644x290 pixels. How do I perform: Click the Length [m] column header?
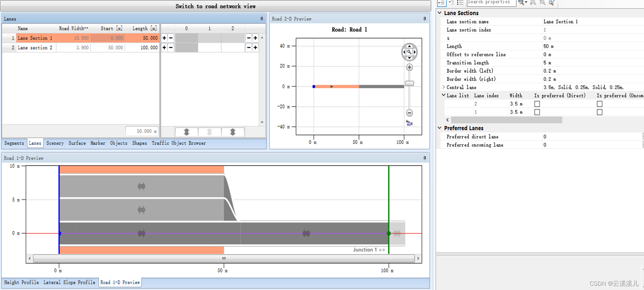144,28
